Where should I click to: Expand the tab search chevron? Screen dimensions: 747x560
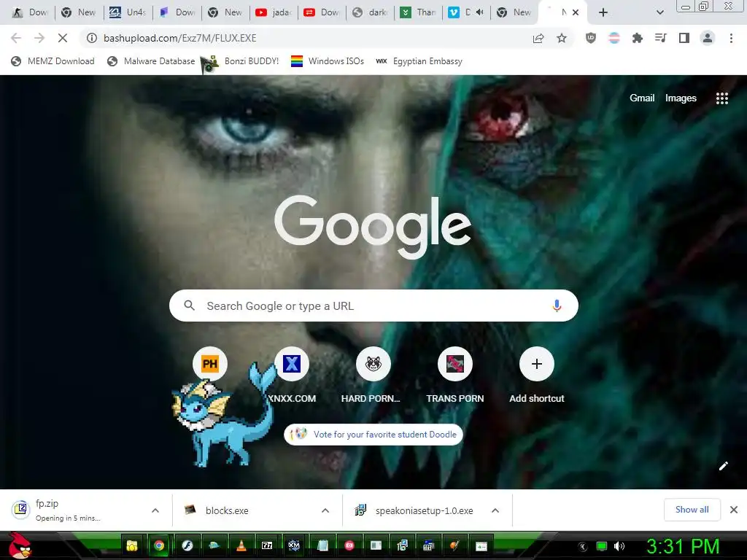click(659, 12)
